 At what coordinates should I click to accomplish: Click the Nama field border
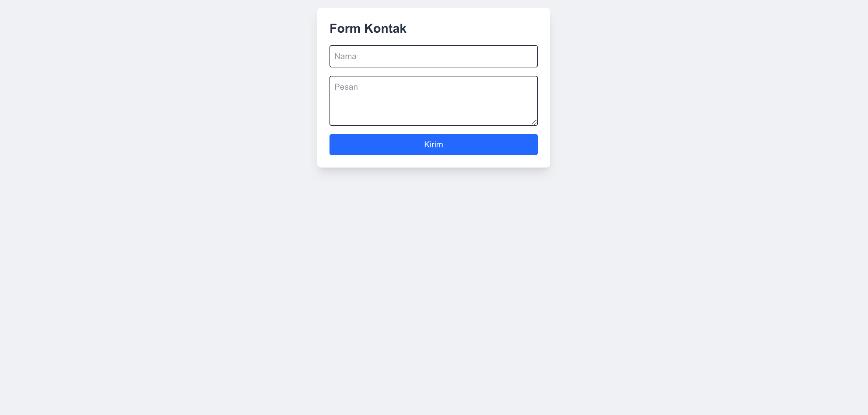[433, 46]
